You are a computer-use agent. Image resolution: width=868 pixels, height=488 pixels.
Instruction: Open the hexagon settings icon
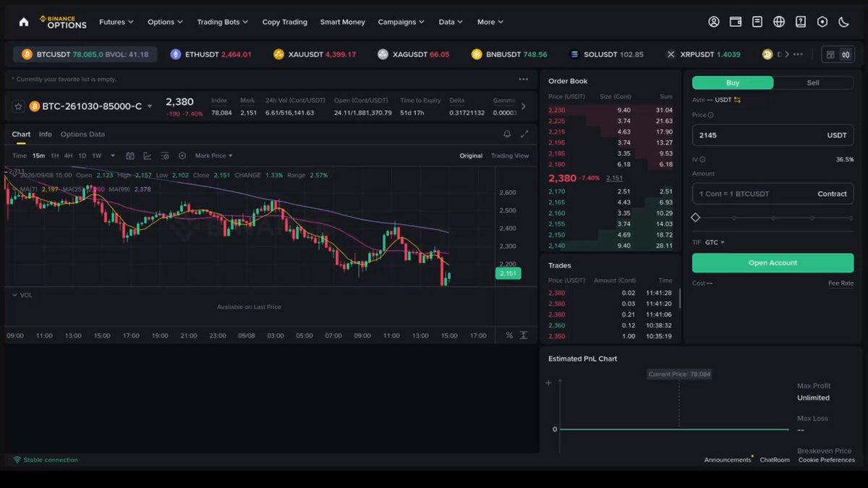[x=822, y=22]
